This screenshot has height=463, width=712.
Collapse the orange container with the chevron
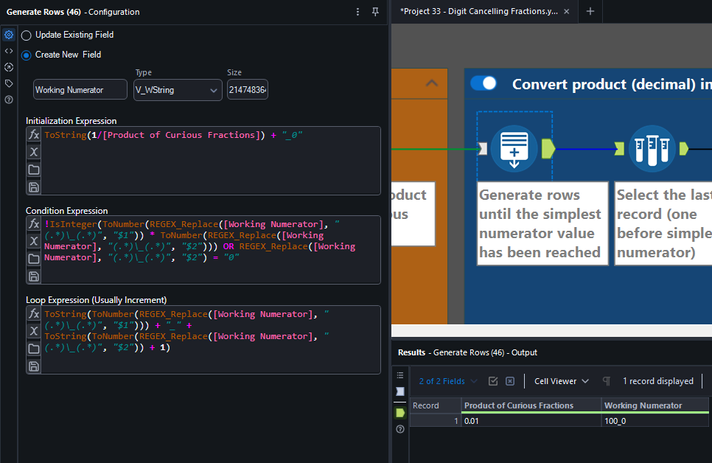432,84
